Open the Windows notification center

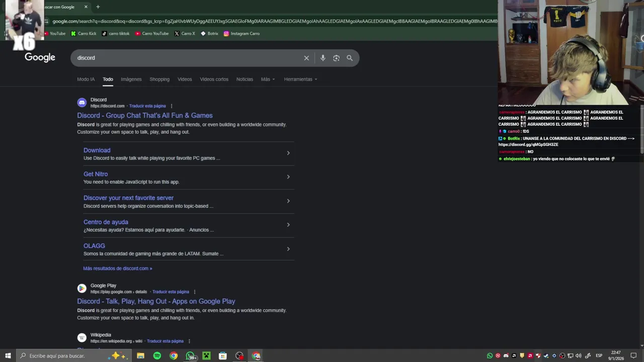[634, 356]
